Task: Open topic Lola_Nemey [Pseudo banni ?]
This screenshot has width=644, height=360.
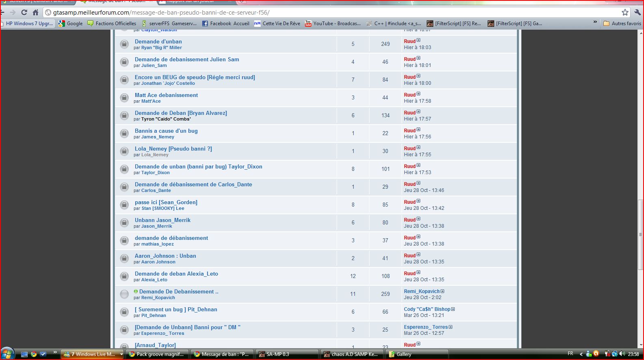Action: point(173,149)
